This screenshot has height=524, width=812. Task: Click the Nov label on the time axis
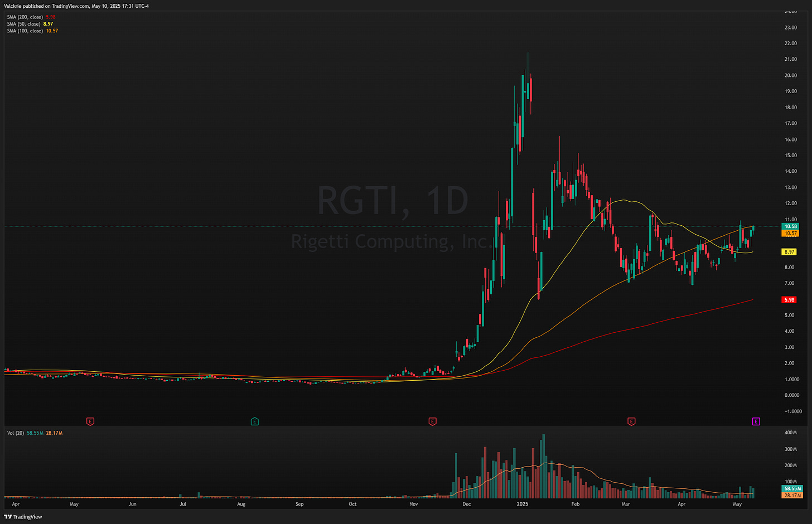pyautogui.click(x=414, y=504)
